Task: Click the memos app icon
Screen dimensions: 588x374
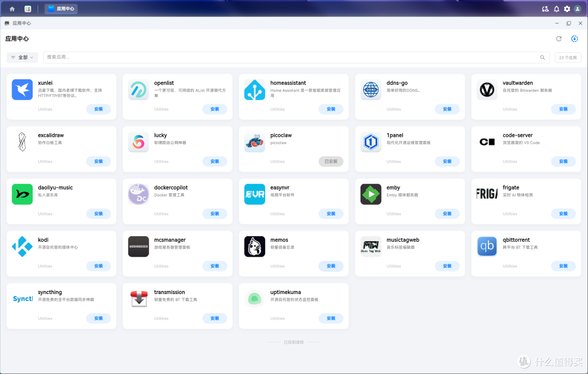Action: pos(255,247)
